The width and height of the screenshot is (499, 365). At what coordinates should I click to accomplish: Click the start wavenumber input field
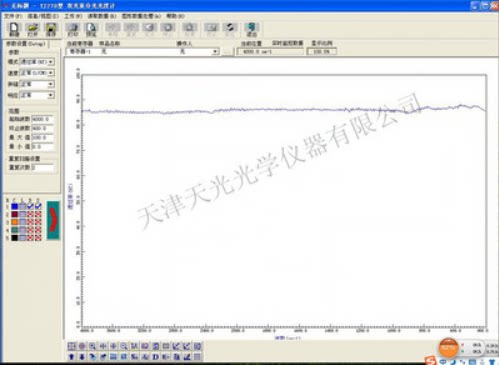coord(42,119)
